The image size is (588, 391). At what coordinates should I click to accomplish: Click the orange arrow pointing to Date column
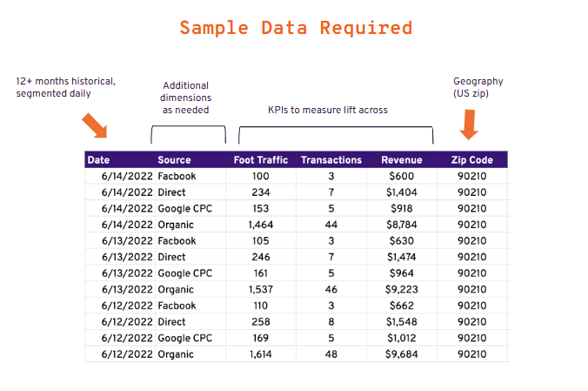[x=94, y=125]
